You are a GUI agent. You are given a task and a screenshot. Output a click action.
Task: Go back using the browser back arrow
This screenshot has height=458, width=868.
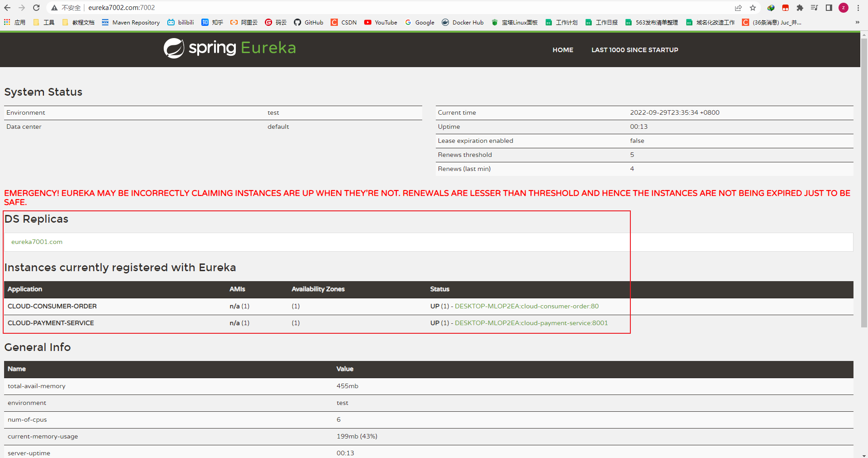7,8
